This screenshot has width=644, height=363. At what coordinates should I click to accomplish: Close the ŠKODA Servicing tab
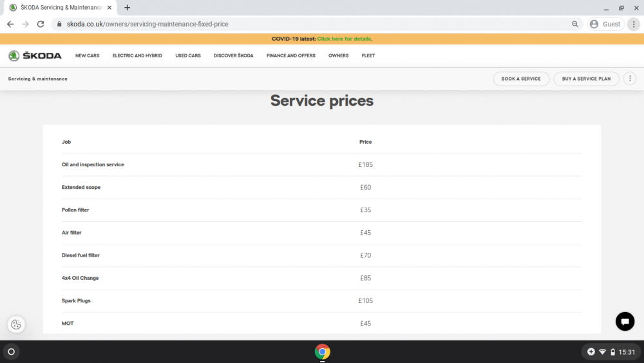coord(109,7)
